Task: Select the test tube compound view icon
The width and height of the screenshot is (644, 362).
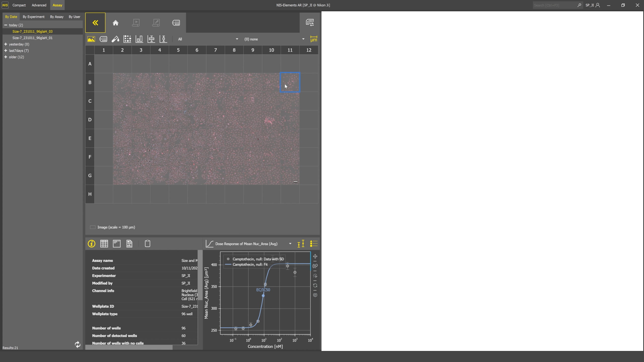Action: (115, 39)
